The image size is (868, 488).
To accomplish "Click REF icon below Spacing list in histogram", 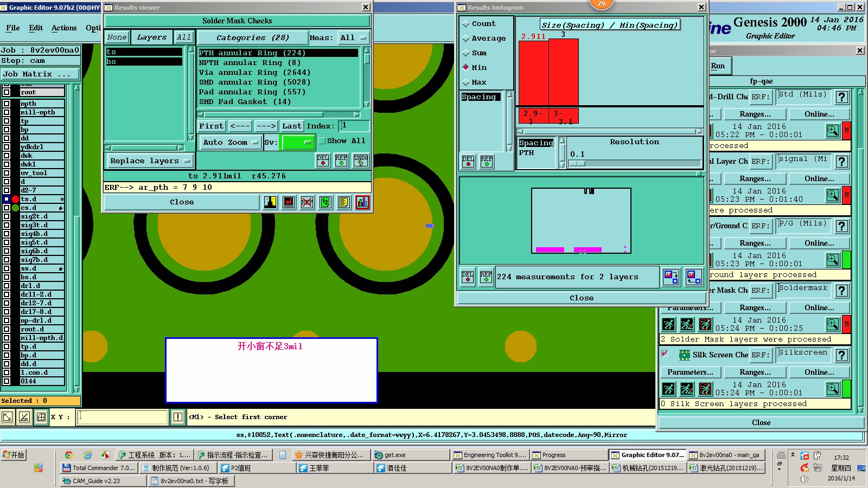I will [487, 162].
